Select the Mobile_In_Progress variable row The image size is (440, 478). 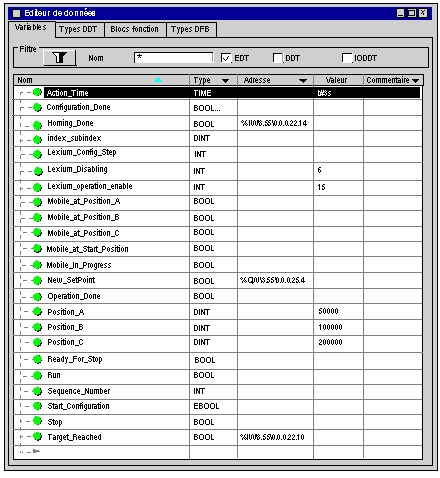pyautogui.click(x=218, y=265)
